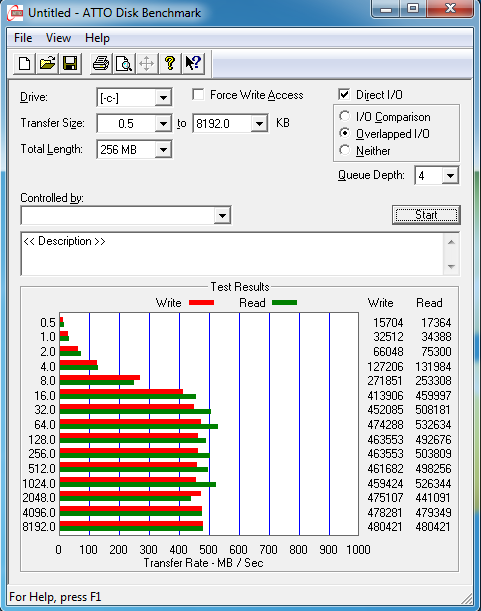Click read value 532634 in results
The height and width of the screenshot is (611, 481).
[x=433, y=425]
